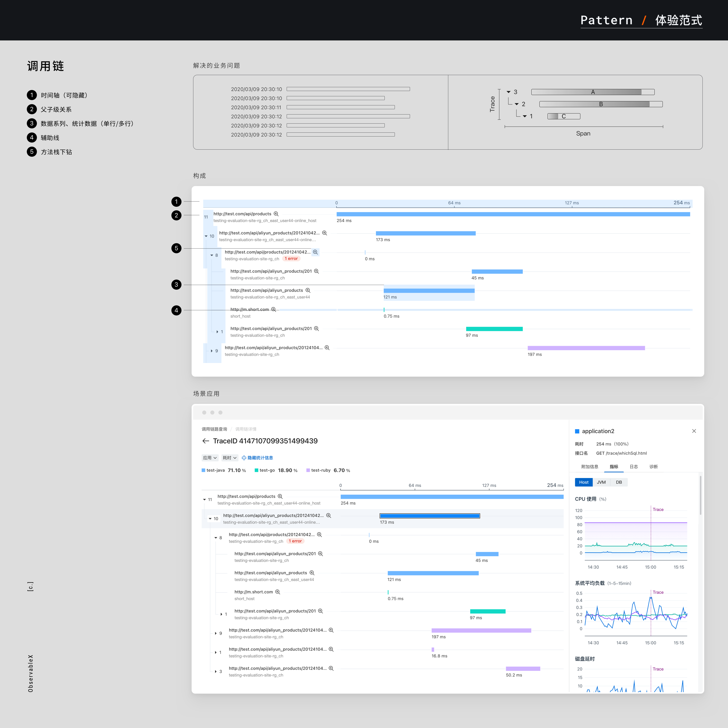
Task: Open the 耗时 dropdown filter
Action: point(230,458)
